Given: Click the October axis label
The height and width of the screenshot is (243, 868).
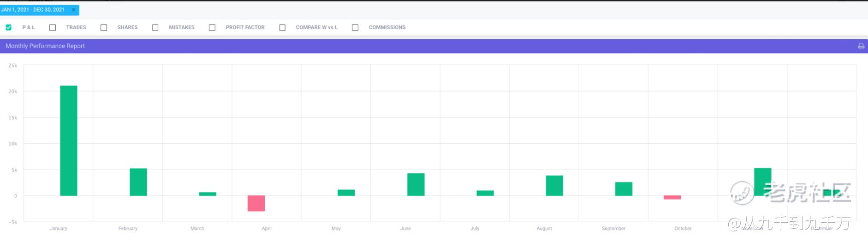Looking at the screenshot, I should (x=683, y=228).
